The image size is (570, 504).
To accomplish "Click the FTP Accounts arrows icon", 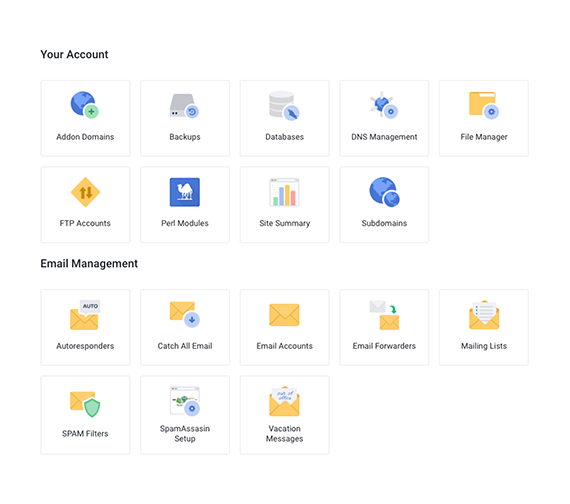I will point(85,192).
